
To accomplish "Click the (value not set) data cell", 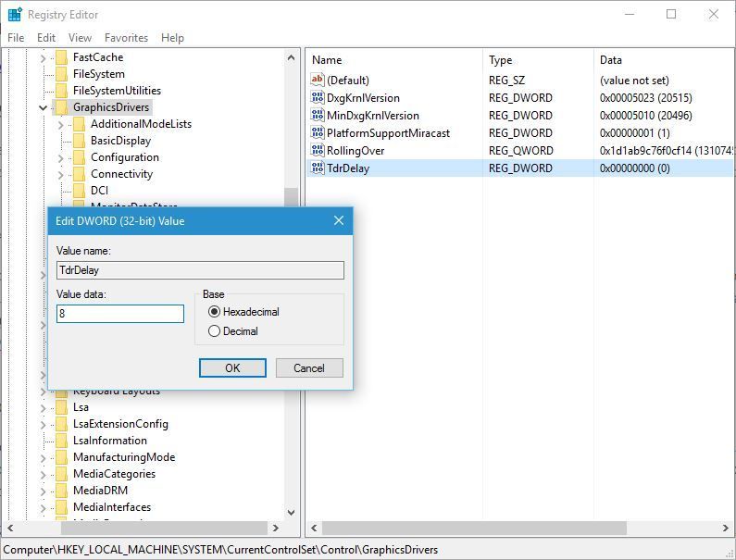I will click(634, 81).
